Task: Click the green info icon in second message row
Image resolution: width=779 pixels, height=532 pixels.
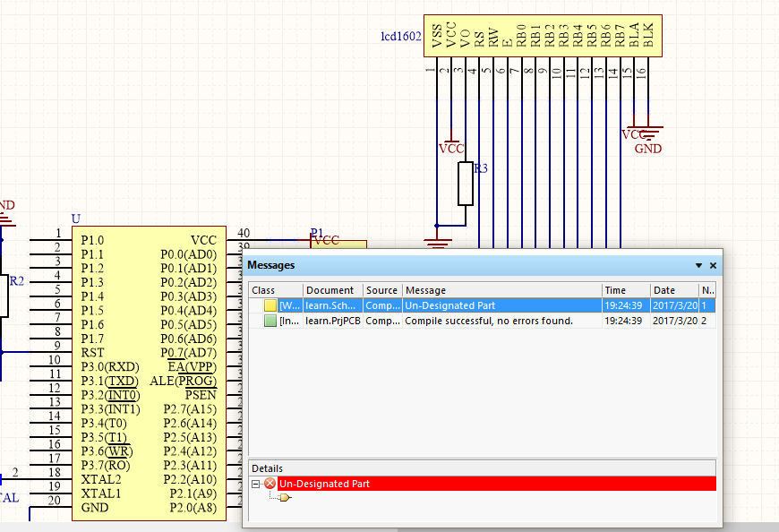Action: [270, 321]
